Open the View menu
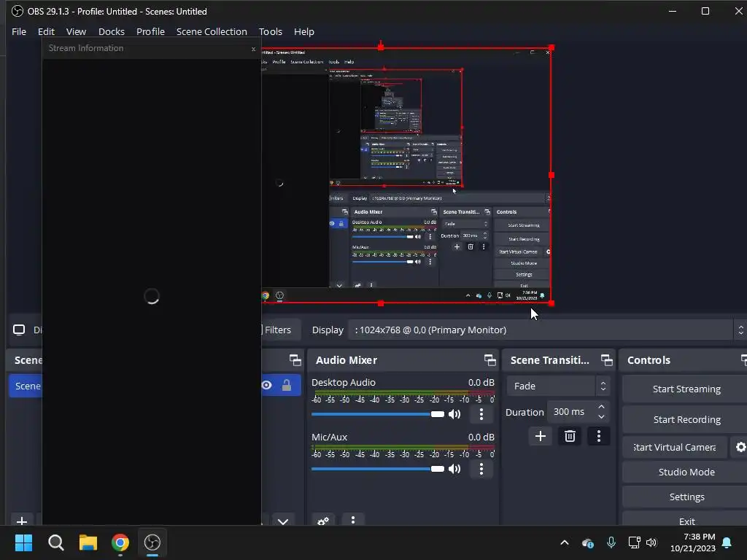 [x=76, y=31]
